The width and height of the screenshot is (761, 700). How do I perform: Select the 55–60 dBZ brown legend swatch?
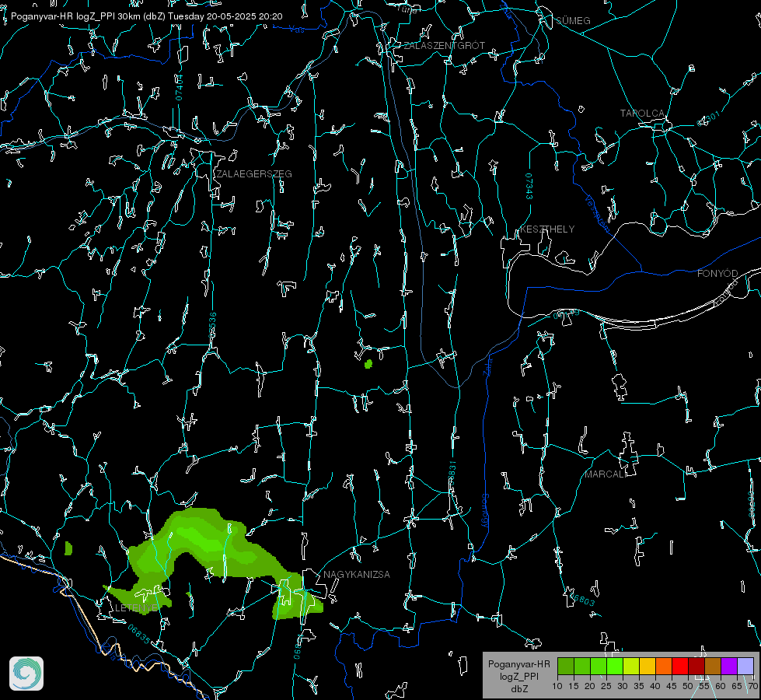pos(713,666)
